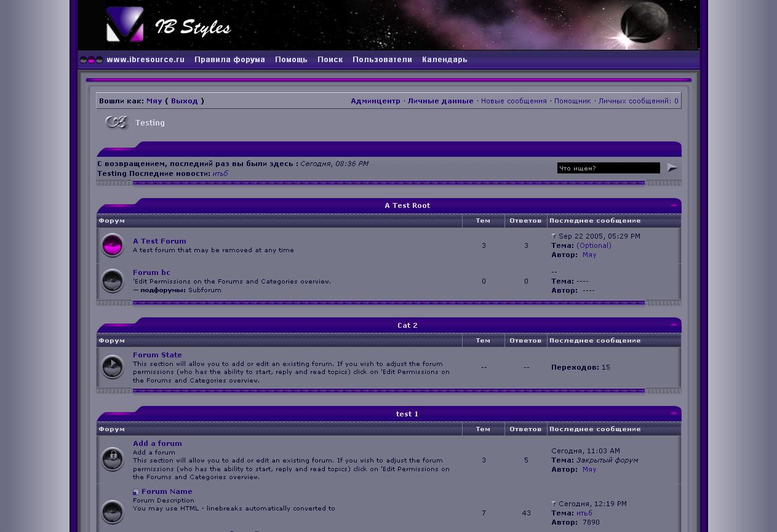This screenshot has width=777, height=532.
Task: Click the small square icon before Forum Name
Action: [136, 492]
